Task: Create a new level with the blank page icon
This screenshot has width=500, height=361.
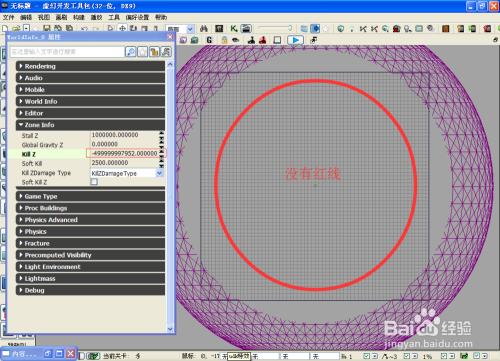Action: coord(5,29)
